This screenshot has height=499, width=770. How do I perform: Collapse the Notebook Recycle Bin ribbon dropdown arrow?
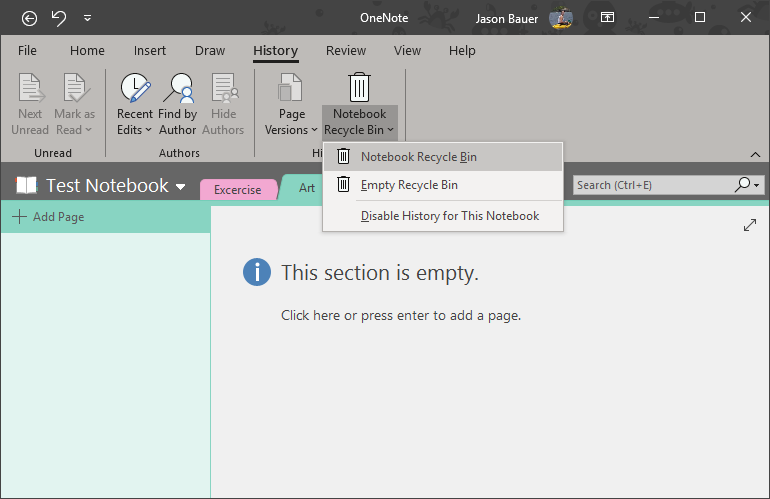[x=390, y=130]
